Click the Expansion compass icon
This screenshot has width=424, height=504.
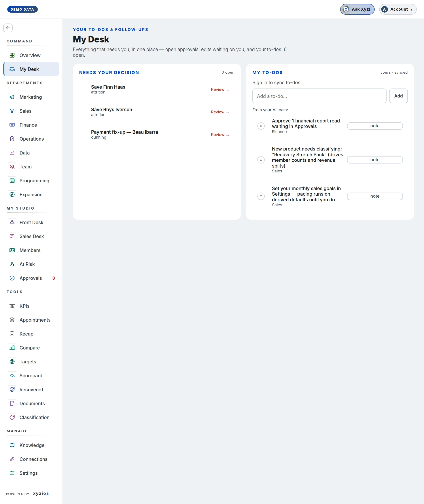point(12,195)
